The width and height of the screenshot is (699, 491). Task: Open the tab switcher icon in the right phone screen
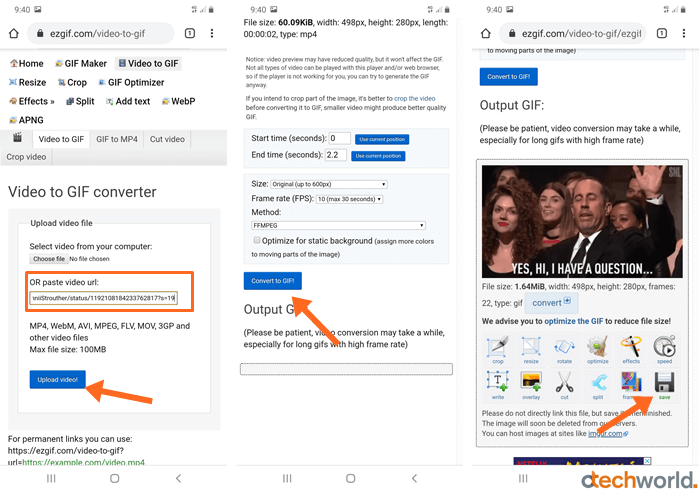click(x=662, y=33)
